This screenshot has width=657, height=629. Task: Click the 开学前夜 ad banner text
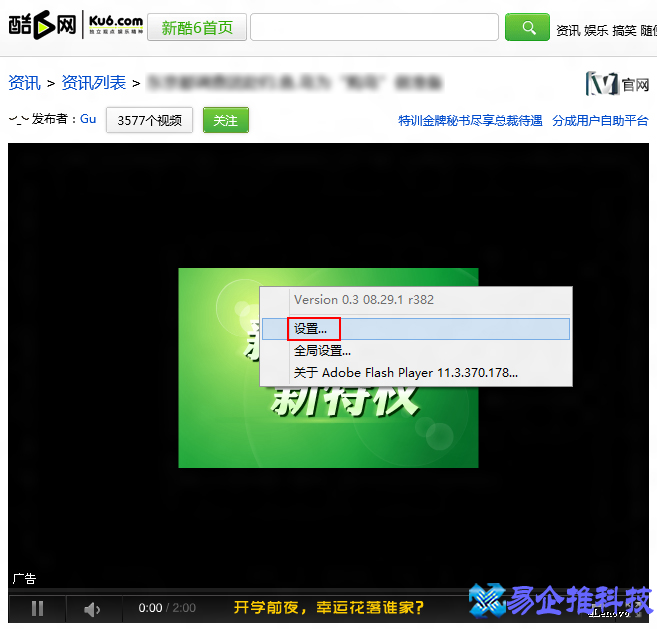tap(328, 607)
